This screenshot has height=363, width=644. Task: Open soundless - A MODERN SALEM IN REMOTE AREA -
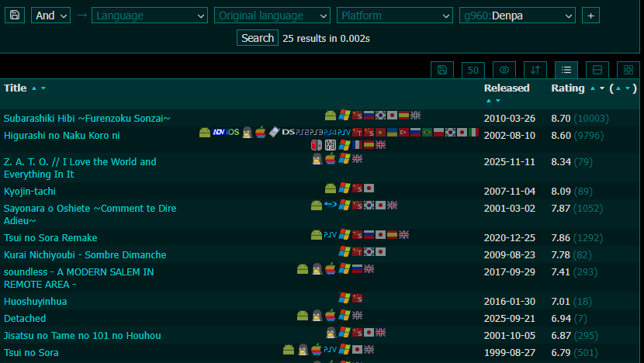click(79, 278)
